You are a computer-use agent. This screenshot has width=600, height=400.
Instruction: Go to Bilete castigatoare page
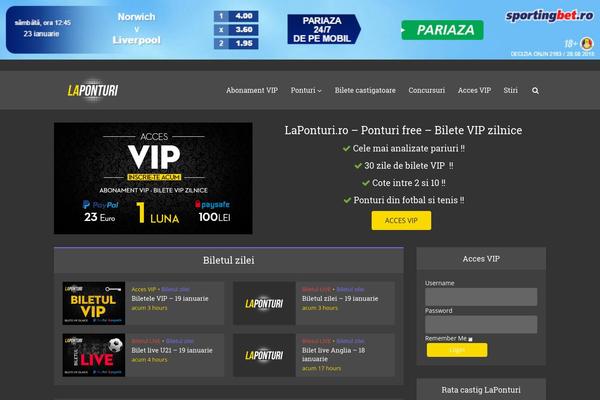pyautogui.click(x=365, y=90)
